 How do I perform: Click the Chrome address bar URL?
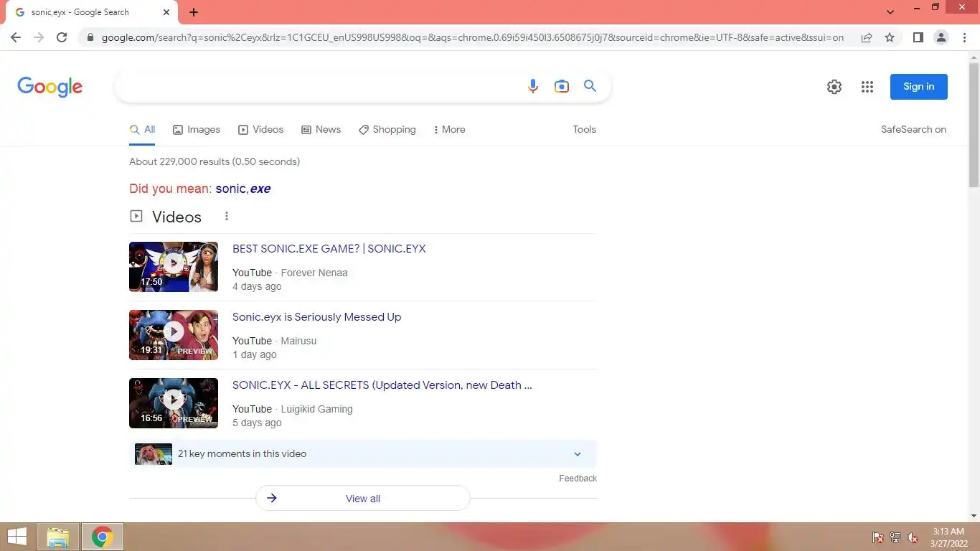point(472,37)
